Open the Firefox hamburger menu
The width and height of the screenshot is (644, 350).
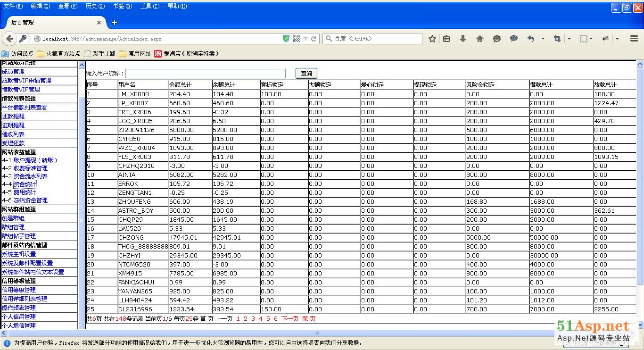634,39
